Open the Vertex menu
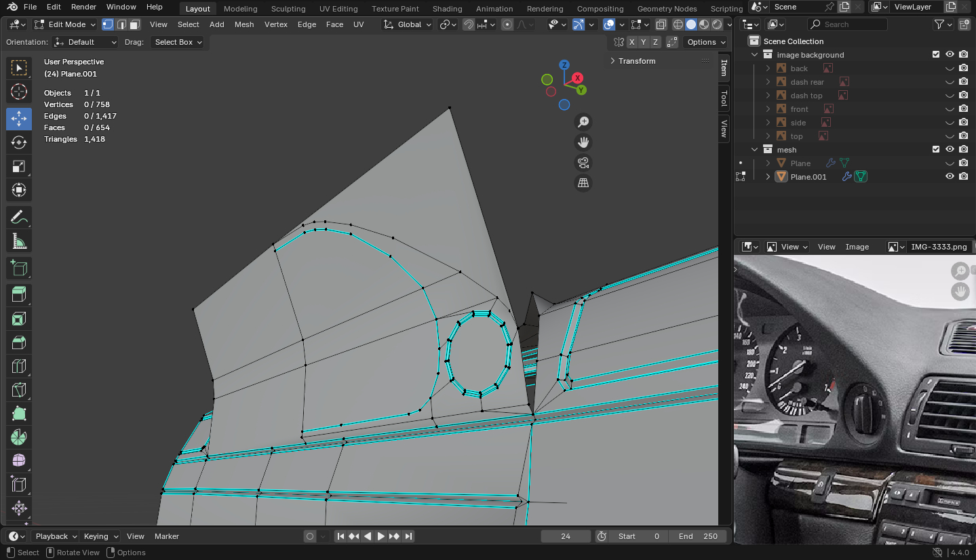Image resolution: width=976 pixels, height=560 pixels. click(276, 24)
